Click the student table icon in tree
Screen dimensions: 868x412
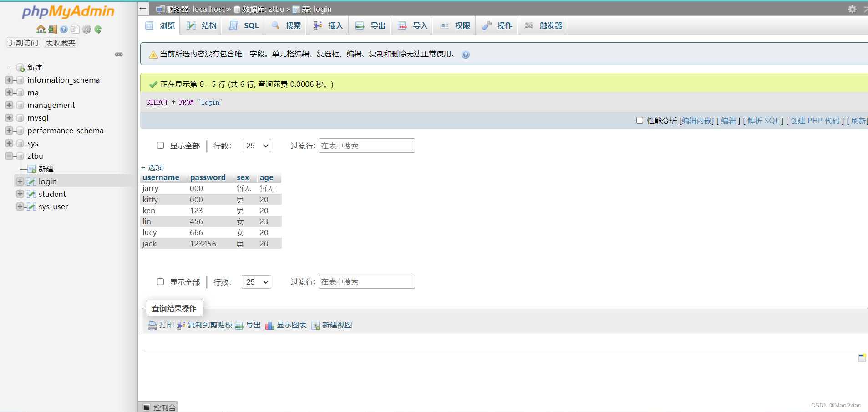31,194
